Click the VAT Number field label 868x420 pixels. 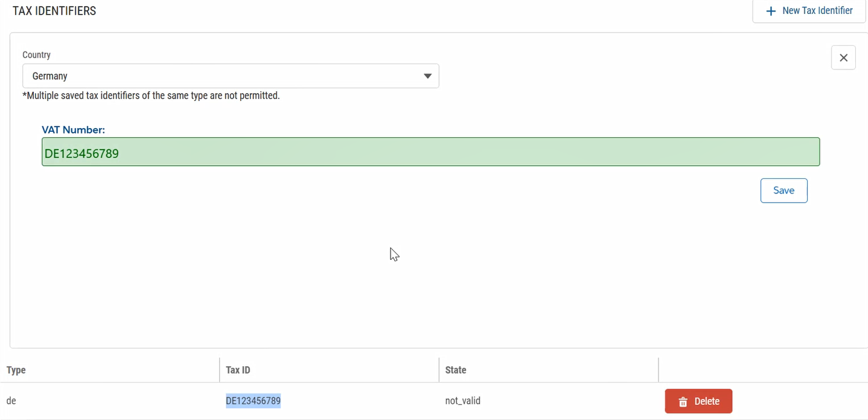click(x=73, y=130)
